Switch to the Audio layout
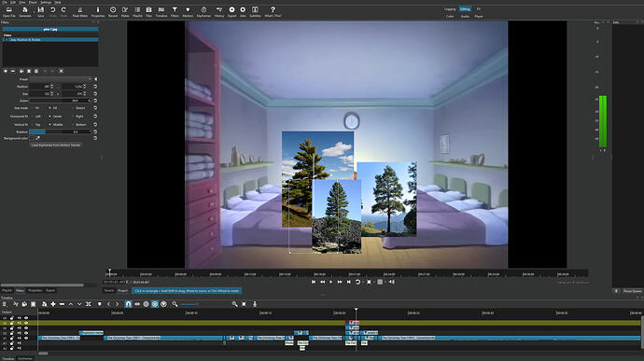The image size is (644, 361). pos(465,17)
